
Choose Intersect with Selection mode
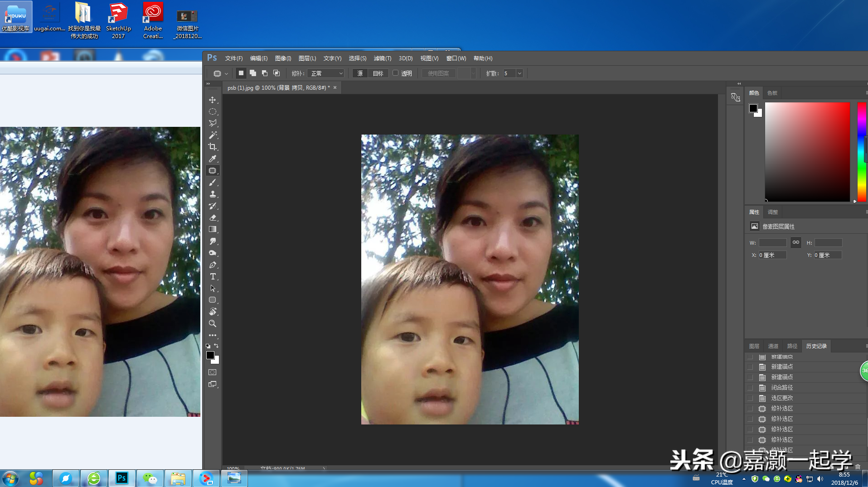click(x=276, y=73)
